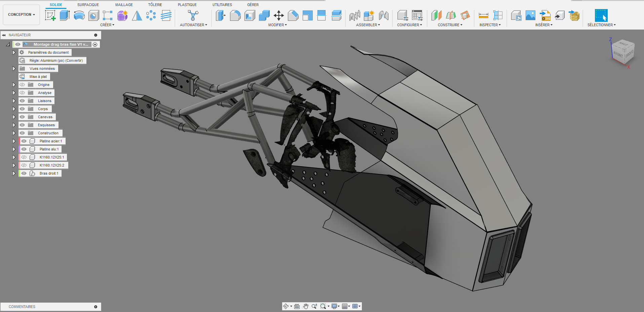Expand the Bras droit:1 component
Screen dimensions: 644x312
(x=14, y=173)
